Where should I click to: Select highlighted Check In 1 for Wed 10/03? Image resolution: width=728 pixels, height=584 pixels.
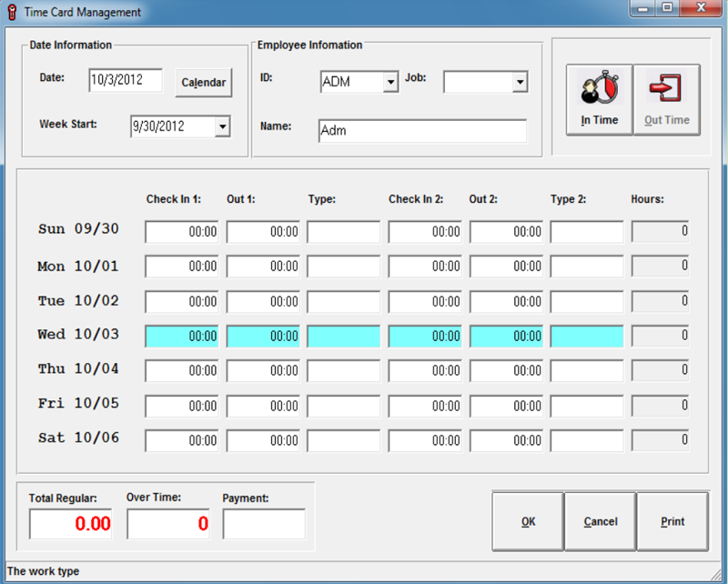tap(181, 336)
